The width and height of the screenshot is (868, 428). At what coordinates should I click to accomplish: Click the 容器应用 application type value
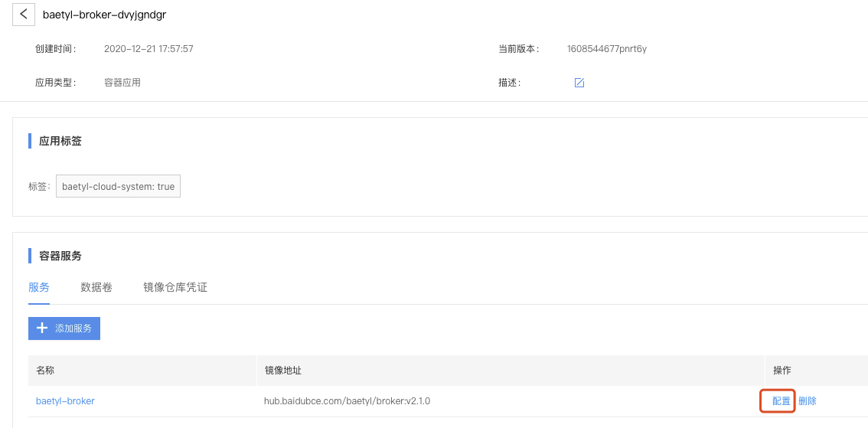(x=122, y=83)
